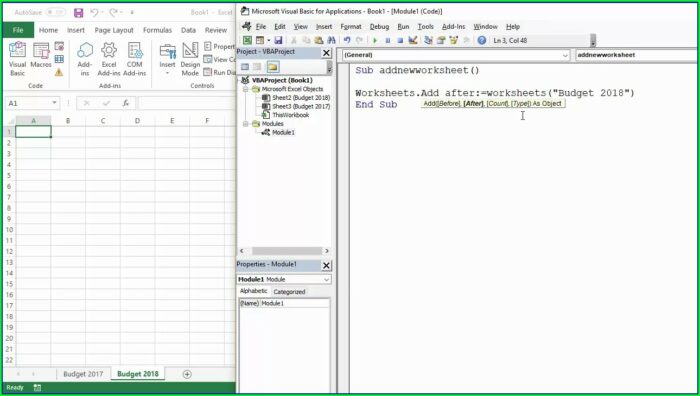The width and height of the screenshot is (700, 396).
Task: Click Excel quick access Undo icon
Action: (94, 13)
